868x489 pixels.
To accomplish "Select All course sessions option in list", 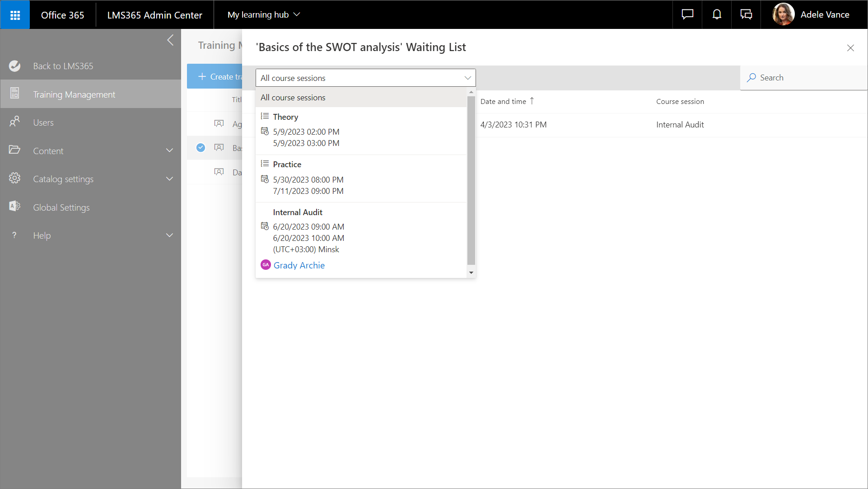I will pyautogui.click(x=293, y=98).
